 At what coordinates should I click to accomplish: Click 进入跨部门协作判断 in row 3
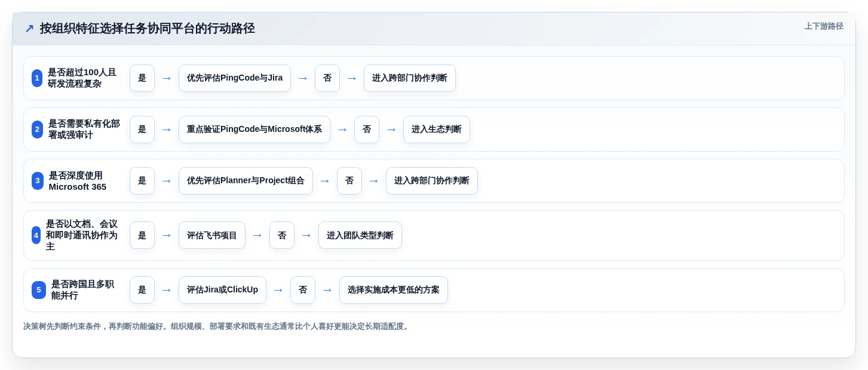pos(432,181)
